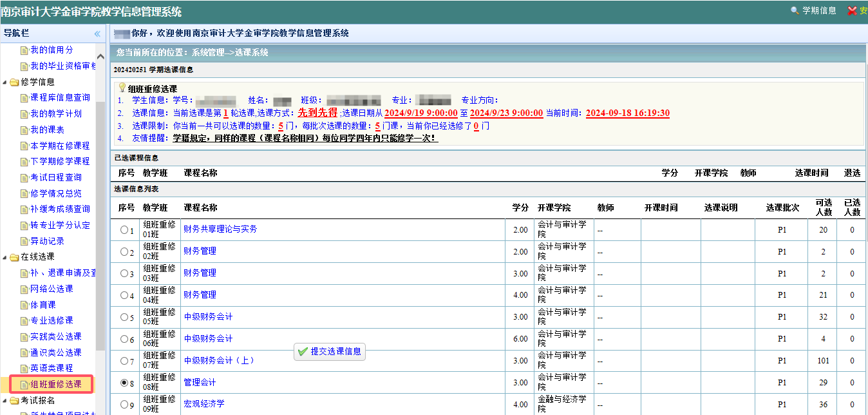The image size is (868, 415).
Task: Open the 财务共享理论与实务 course link
Action: [x=220, y=229]
